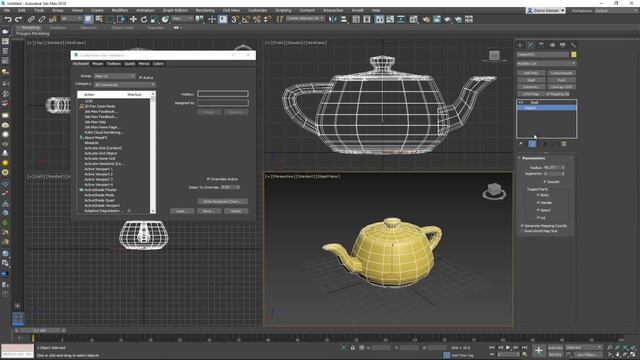640x360 pixels.
Task: Open the Rendering menu
Action: (x=205, y=10)
